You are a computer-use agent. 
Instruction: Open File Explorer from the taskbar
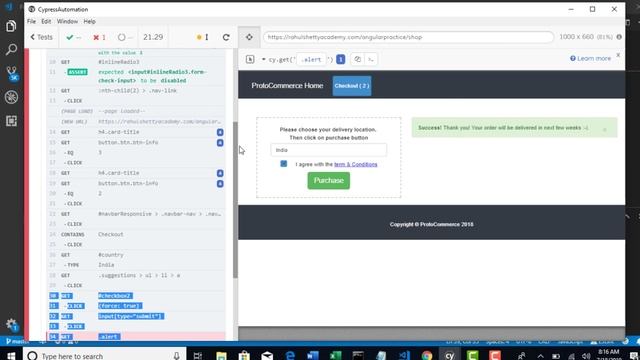[x=221, y=356]
